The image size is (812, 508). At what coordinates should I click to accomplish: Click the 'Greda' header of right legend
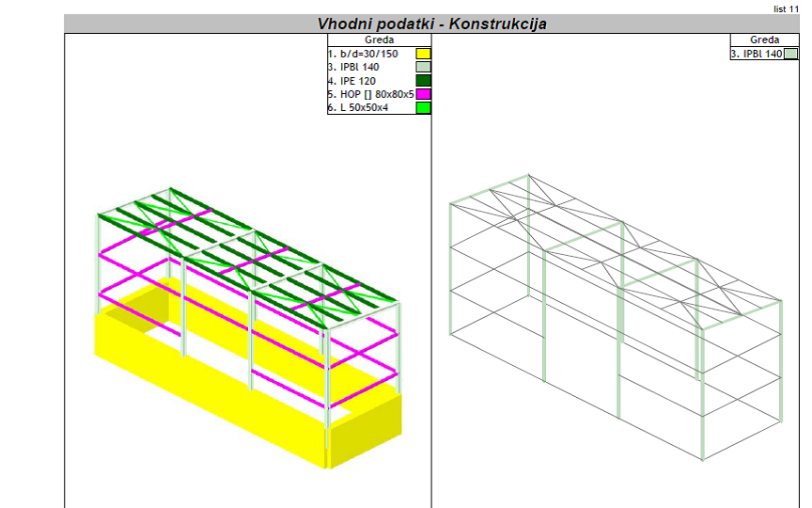[764, 40]
